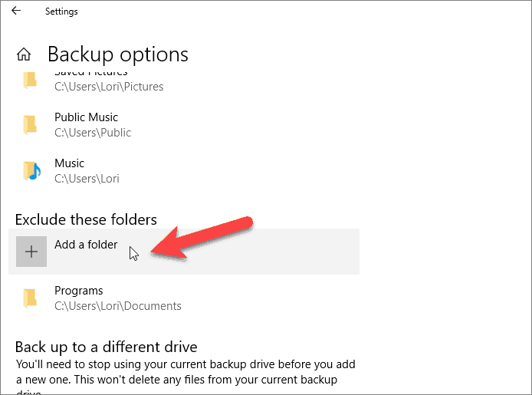Click the 'Exclude these folders' heading
The image size is (532, 395).
tap(86, 219)
